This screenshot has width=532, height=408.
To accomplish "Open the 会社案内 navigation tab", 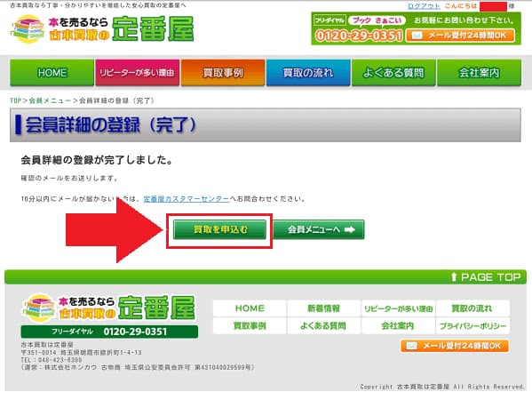I will click(479, 72).
